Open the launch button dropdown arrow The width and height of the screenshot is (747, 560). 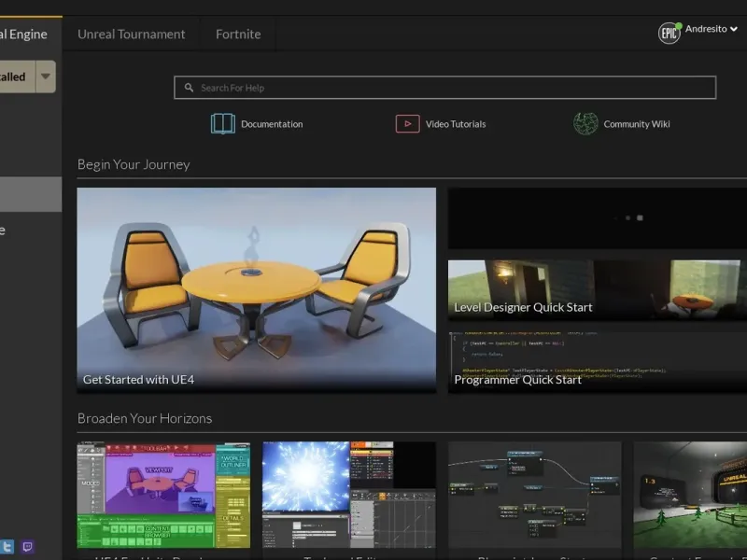point(45,77)
